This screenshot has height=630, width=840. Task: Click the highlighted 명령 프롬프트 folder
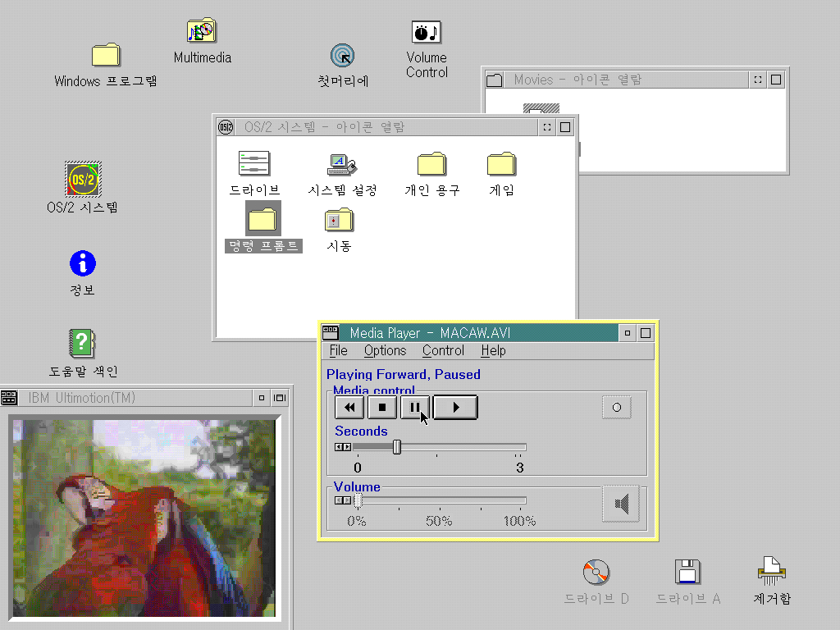pyautogui.click(x=263, y=218)
